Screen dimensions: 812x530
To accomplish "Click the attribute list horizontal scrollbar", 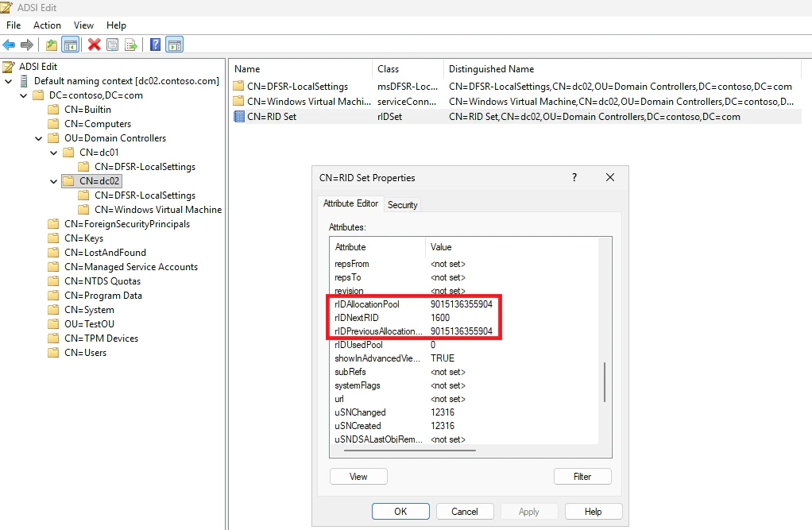I will coord(410,451).
